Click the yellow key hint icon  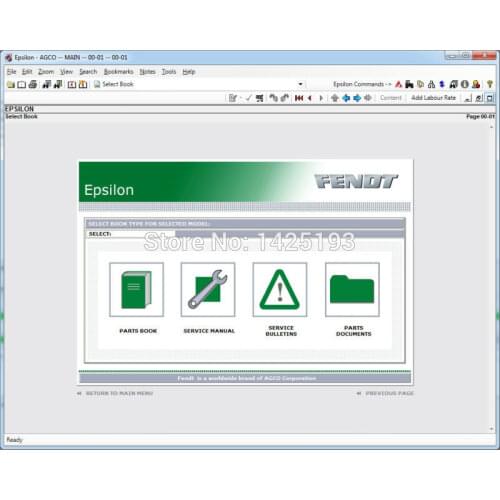[490, 84]
